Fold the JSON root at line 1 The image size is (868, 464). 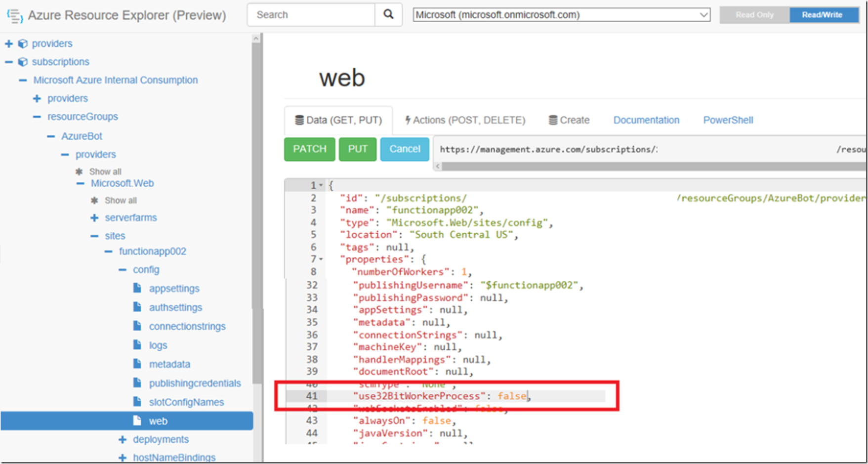pos(321,185)
